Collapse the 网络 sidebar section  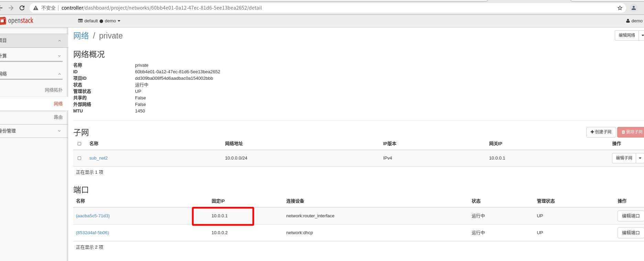(31, 74)
